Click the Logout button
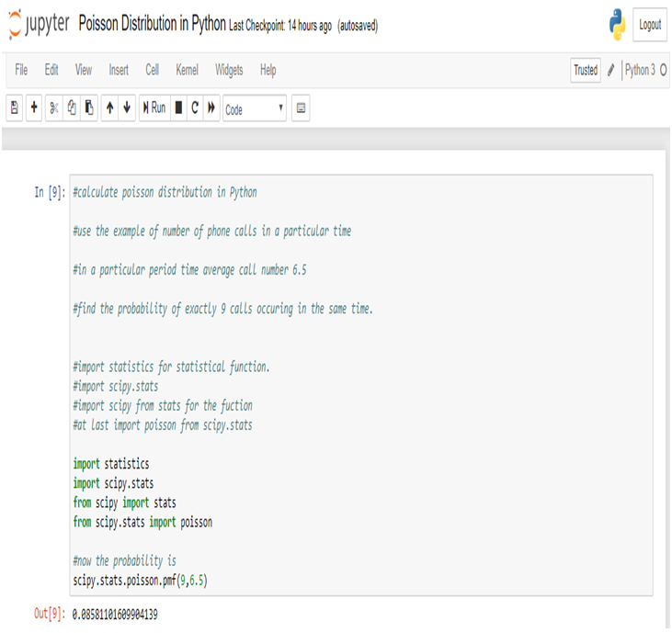Screen dimensions: 672x633 [650, 25]
